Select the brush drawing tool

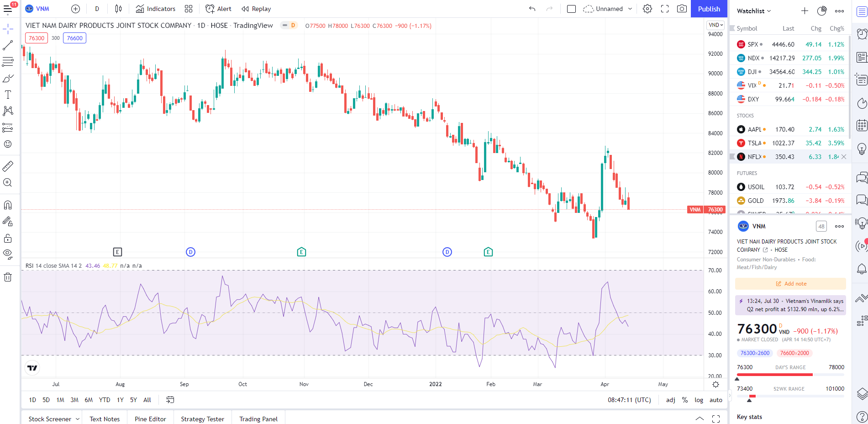[x=8, y=78]
